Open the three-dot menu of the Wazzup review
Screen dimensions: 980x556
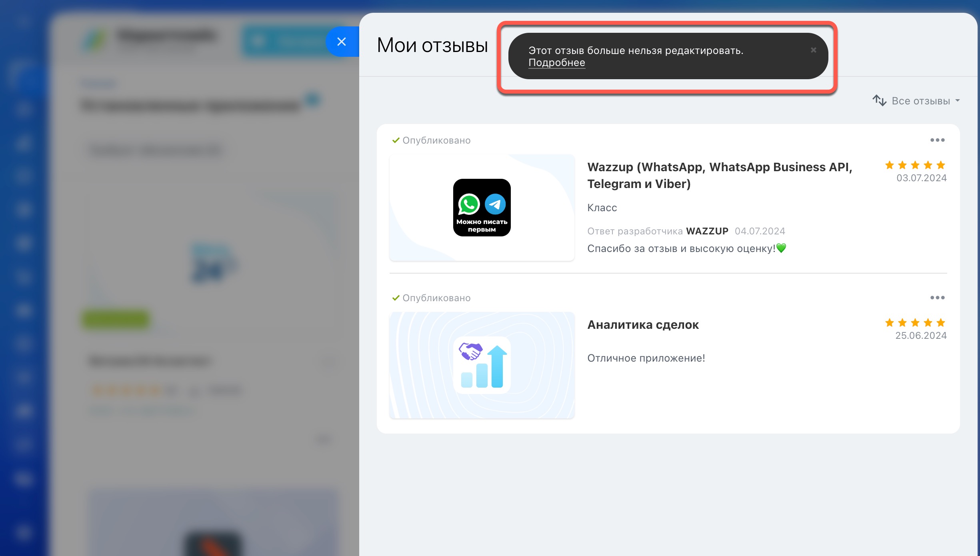point(937,140)
